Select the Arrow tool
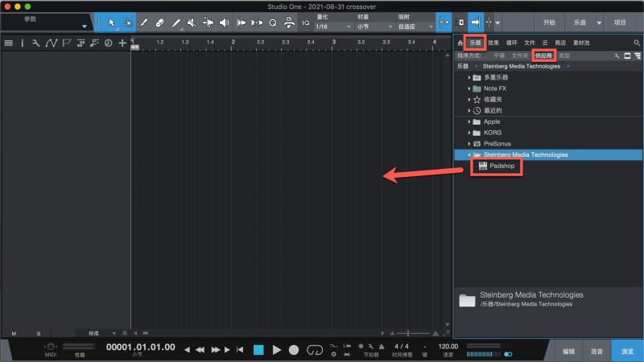Screen dimensions: 644x362 coord(111,23)
